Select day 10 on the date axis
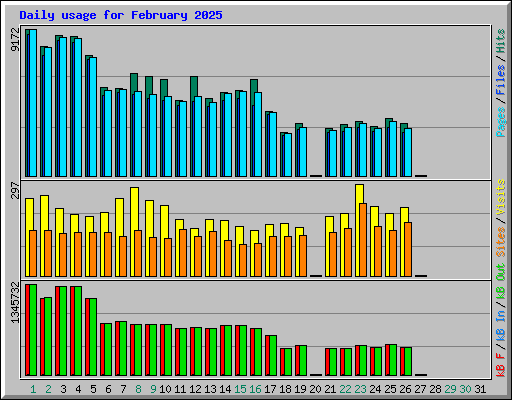The image size is (512, 400). 165,389
